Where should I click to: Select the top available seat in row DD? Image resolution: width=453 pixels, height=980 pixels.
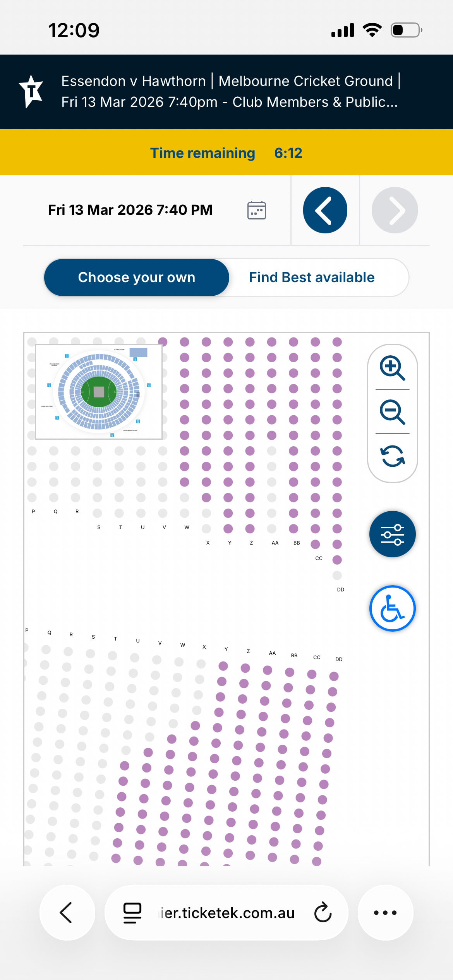[337, 342]
